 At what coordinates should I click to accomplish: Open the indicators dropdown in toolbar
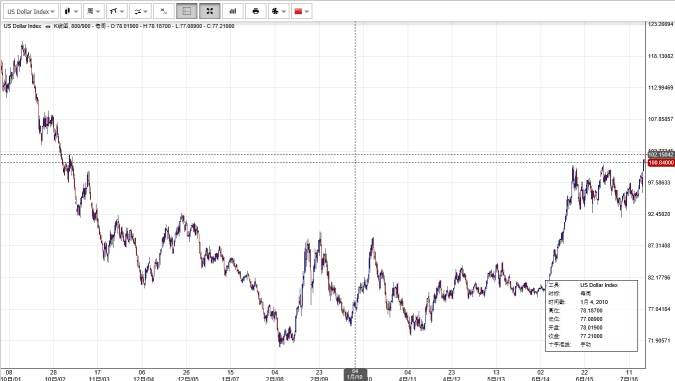pyautogui.click(x=140, y=11)
